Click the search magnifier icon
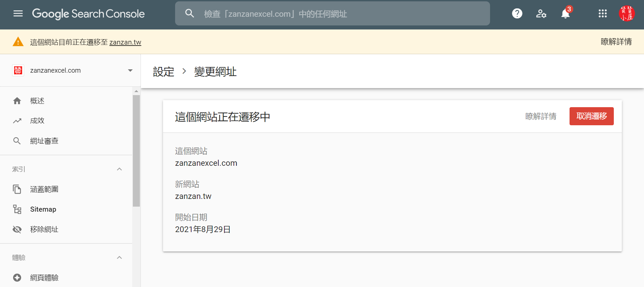Image resolution: width=644 pixels, height=287 pixels. click(x=190, y=13)
